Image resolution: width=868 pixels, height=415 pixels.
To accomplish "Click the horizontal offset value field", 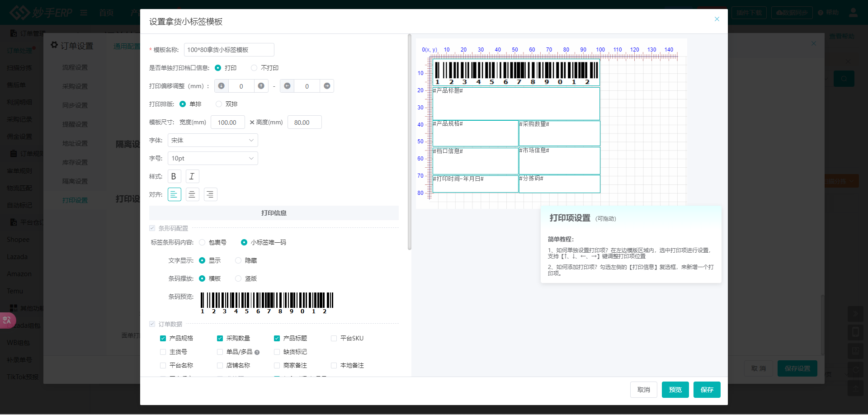I will (x=307, y=86).
